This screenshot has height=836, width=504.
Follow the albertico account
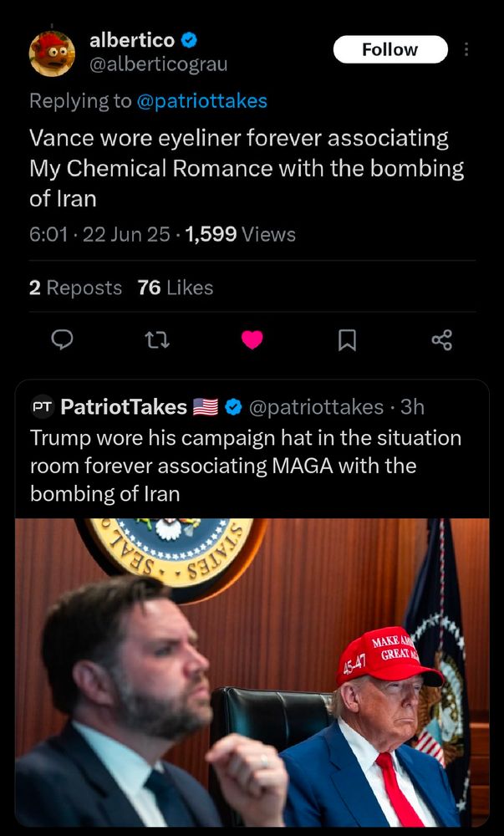pos(389,49)
